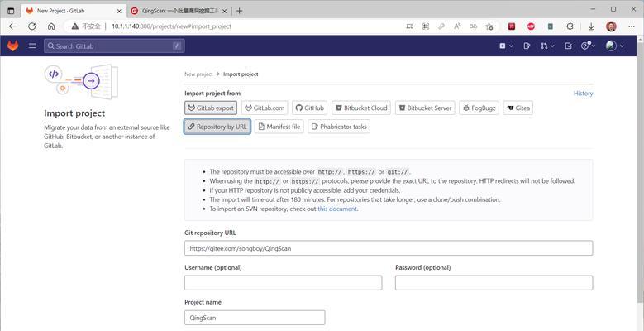Open the 'this document' SVN link
Image resolution: width=644 pixels, height=331 pixels.
[x=337, y=209]
